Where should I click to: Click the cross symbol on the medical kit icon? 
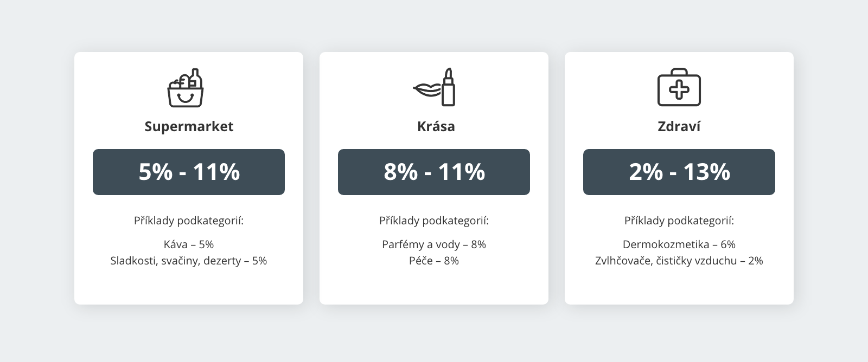tap(679, 91)
